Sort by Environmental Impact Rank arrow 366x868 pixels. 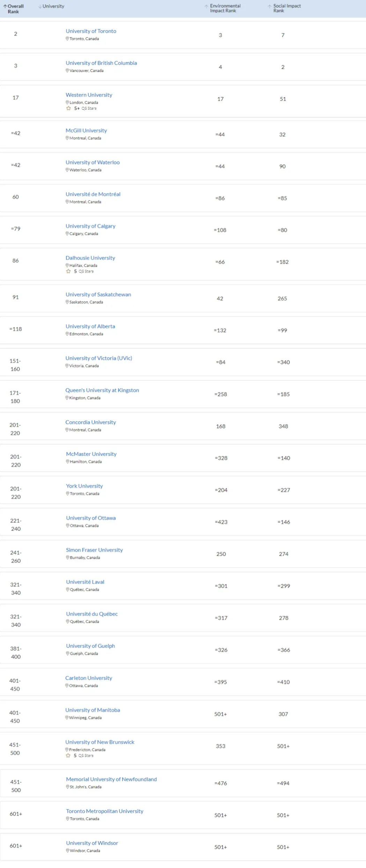[x=207, y=6]
